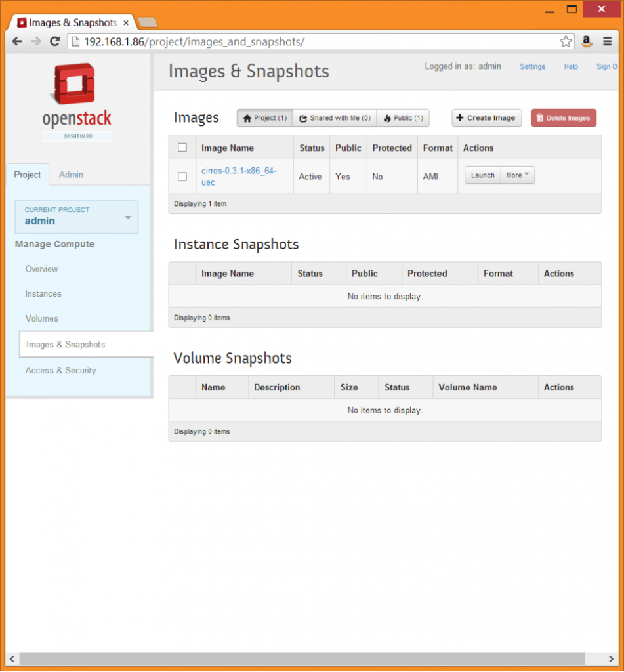This screenshot has height=672, width=624.
Task: Tick the select-all checkbox in Images header
Action: 182,148
